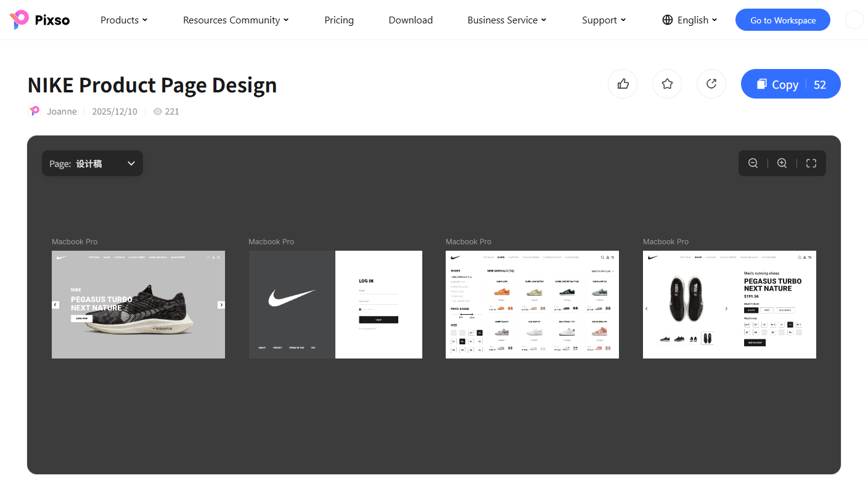
Task: Select the New Arrivals shoes listing mockup
Action: tap(532, 304)
